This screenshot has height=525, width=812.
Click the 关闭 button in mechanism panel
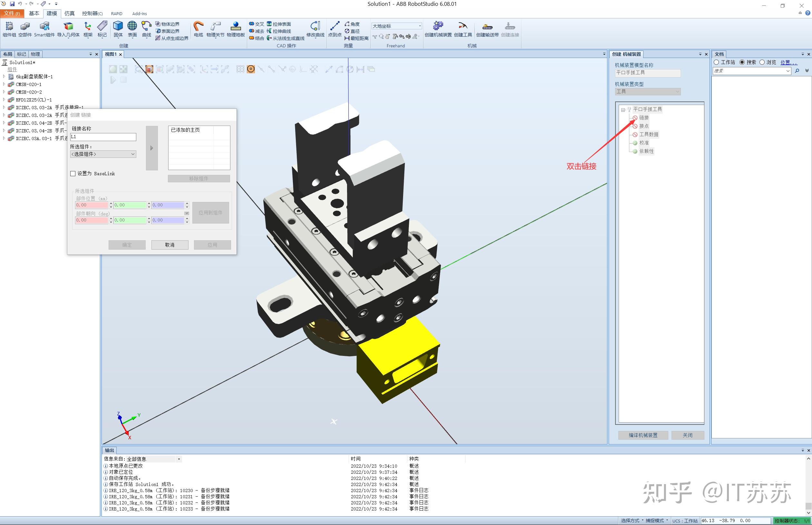688,435
